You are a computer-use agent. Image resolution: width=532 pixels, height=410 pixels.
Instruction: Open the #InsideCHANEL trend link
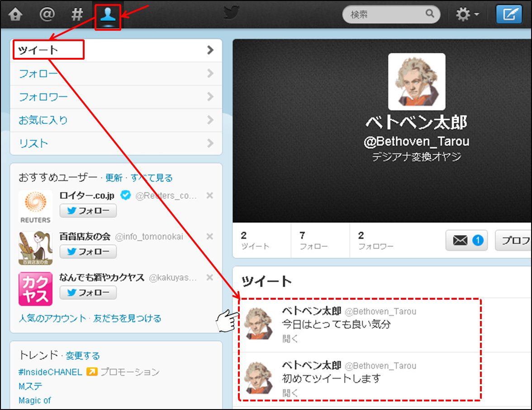(x=50, y=372)
